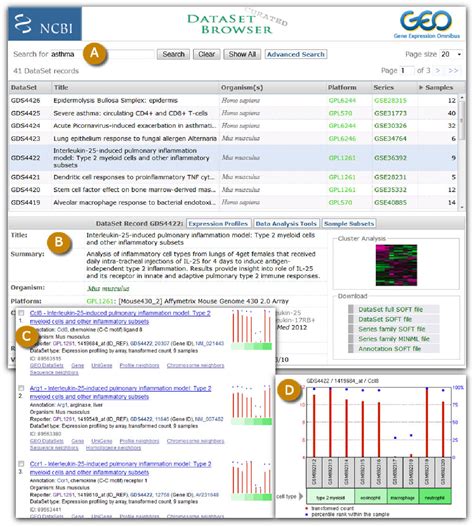Open the Arg1 expression profile chart thumbnail

pyautogui.click(x=251, y=405)
